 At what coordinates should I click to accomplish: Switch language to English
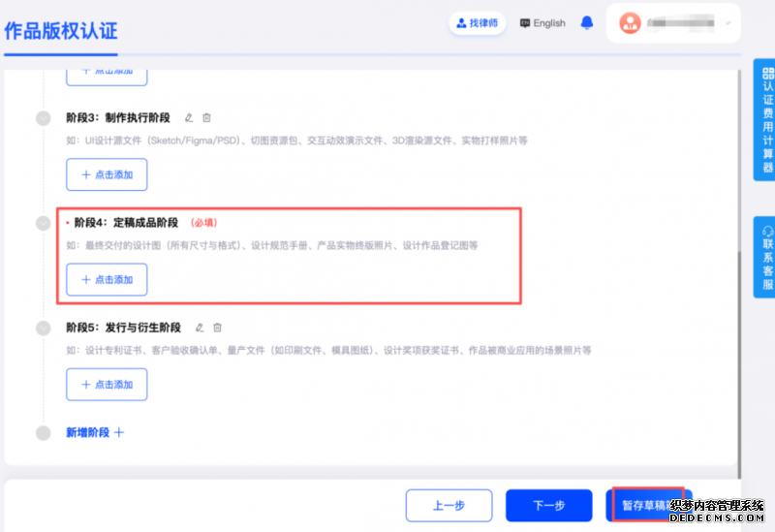tap(542, 23)
